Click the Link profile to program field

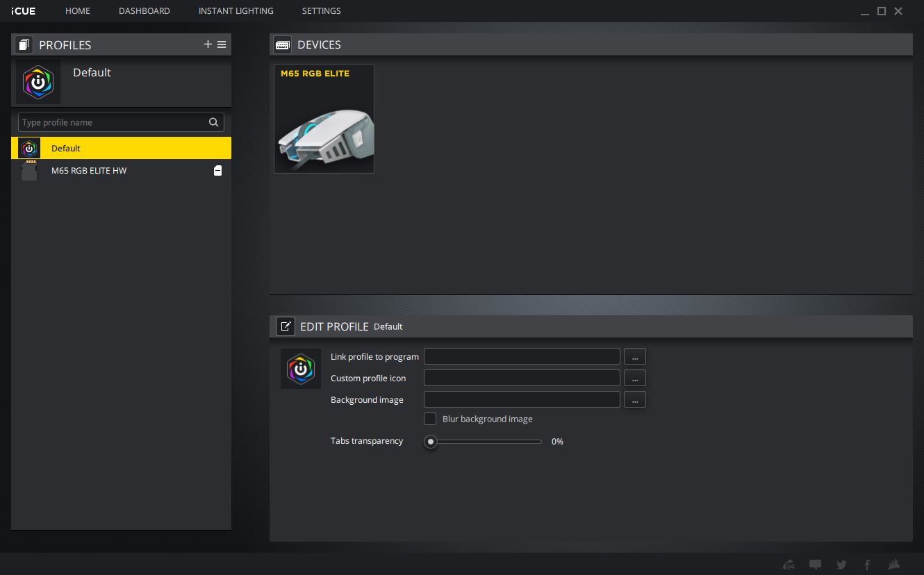tap(522, 356)
